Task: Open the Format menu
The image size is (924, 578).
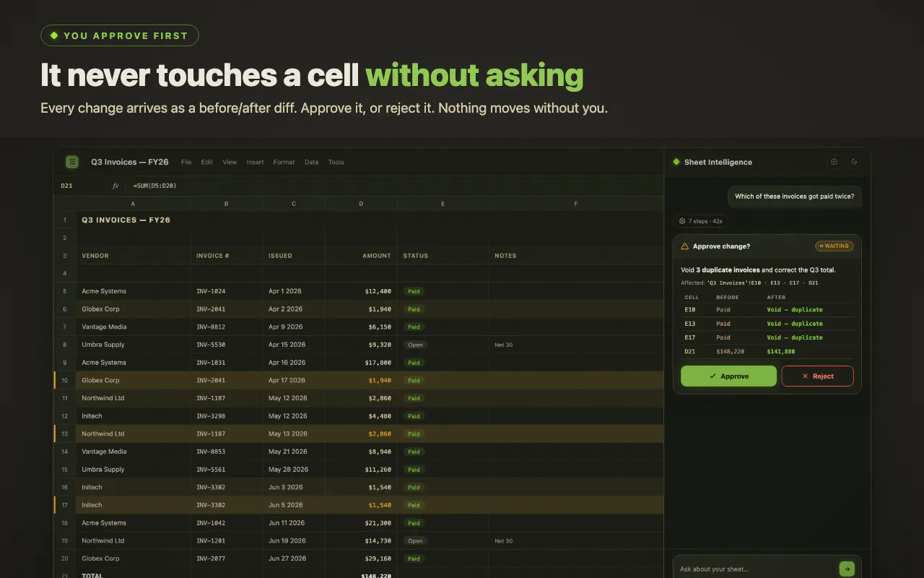Action: [x=284, y=163]
